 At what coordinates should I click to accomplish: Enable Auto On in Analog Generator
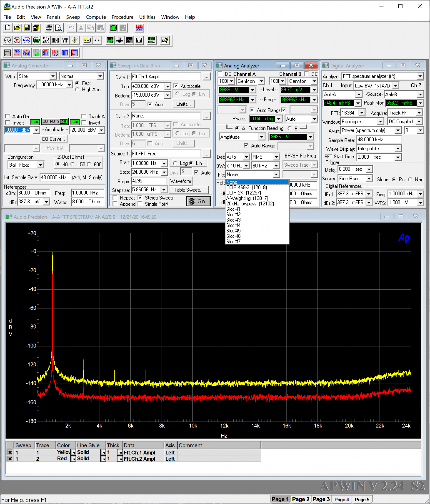8,116
